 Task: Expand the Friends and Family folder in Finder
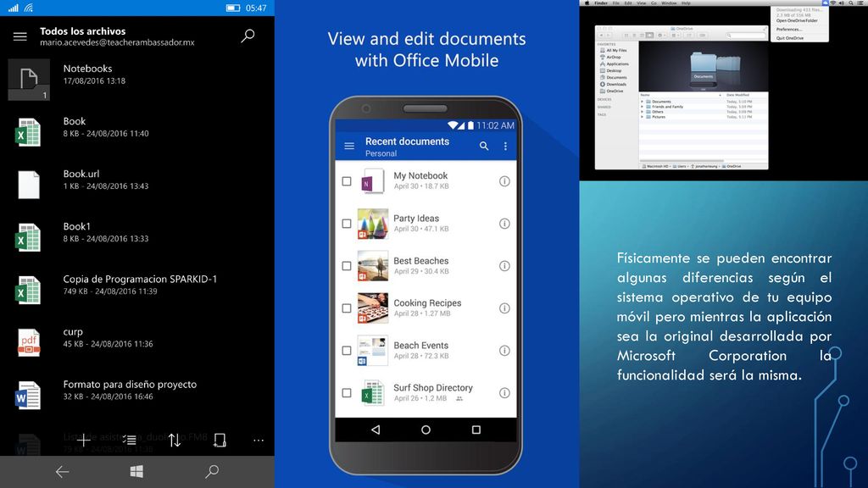click(x=643, y=107)
